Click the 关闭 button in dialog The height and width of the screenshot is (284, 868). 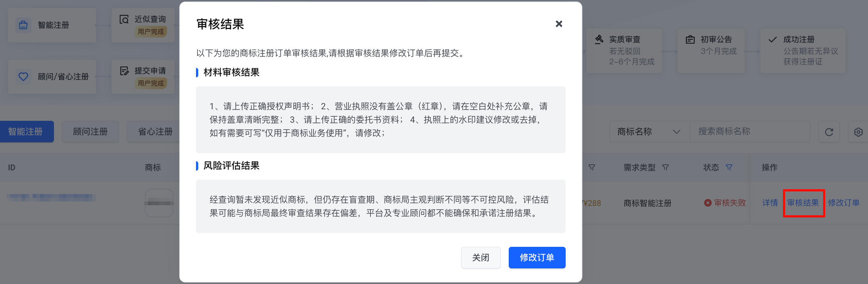pos(481,258)
